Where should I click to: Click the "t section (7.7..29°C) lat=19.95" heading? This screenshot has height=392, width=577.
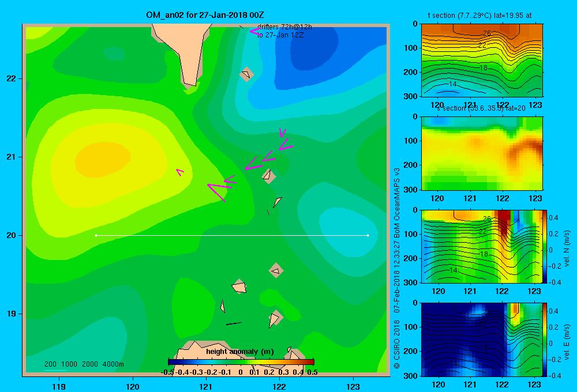[x=479, y=16]
